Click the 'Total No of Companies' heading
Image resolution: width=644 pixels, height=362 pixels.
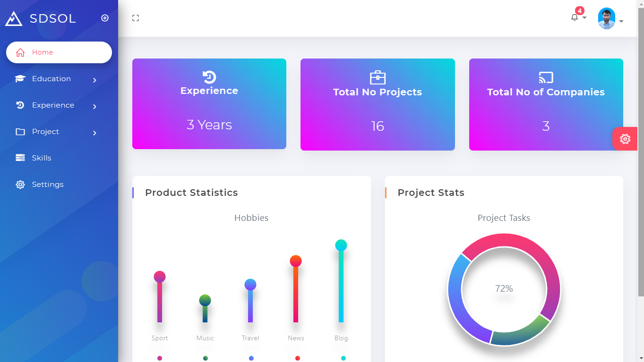[546, 92]
